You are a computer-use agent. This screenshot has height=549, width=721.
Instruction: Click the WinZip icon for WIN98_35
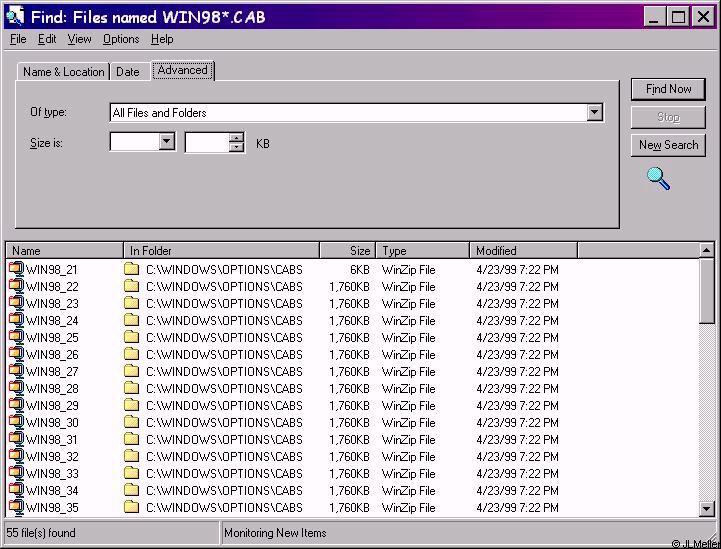(16, 507)
